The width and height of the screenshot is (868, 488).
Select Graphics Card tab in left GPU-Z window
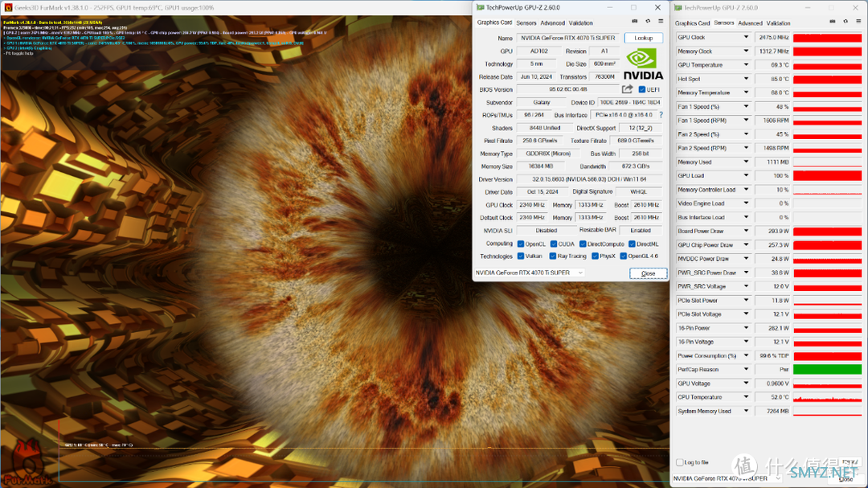click(494, 23)
